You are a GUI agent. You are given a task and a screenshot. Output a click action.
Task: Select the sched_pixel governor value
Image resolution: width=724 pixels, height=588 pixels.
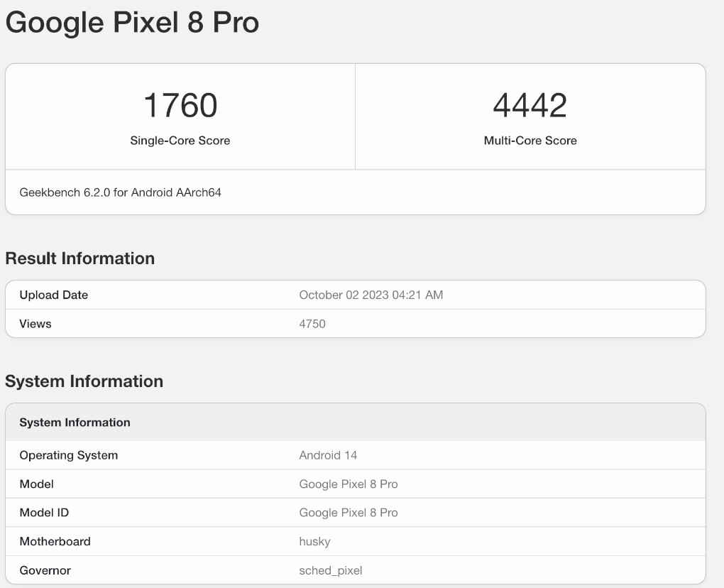point(331,570)
